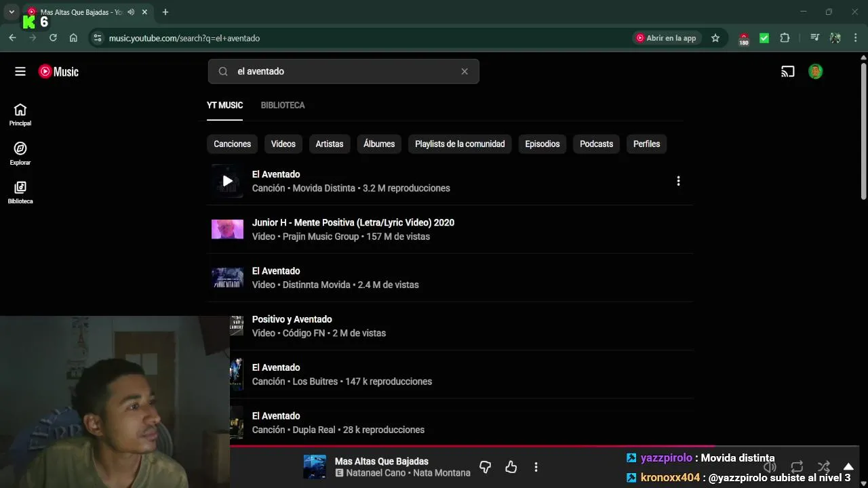
Task: Filter results by Podcasts
Action: click(x=597, y=144)
